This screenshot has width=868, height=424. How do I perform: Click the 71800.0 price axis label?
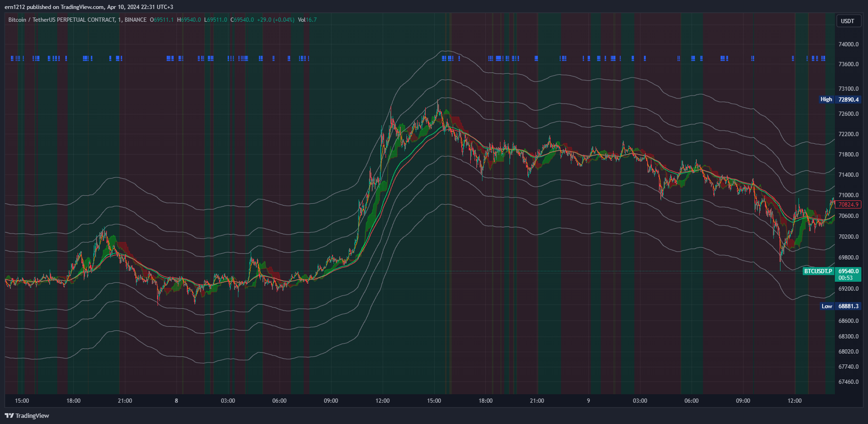coord(849,155)
